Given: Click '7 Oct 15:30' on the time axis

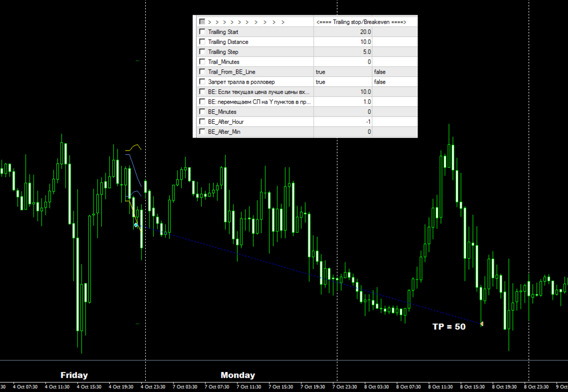Looking at the screenshot, I should click(x=281, y=387).
